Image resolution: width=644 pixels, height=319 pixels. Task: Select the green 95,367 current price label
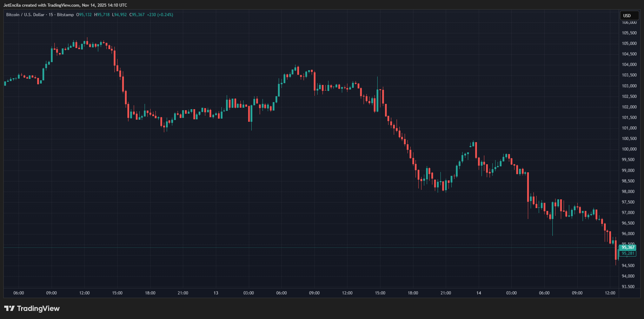[628, 247]
